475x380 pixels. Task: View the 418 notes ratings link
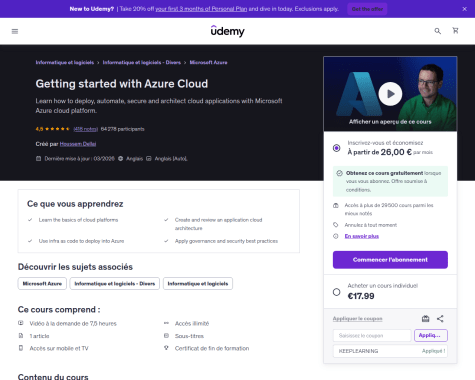[85, 129]
